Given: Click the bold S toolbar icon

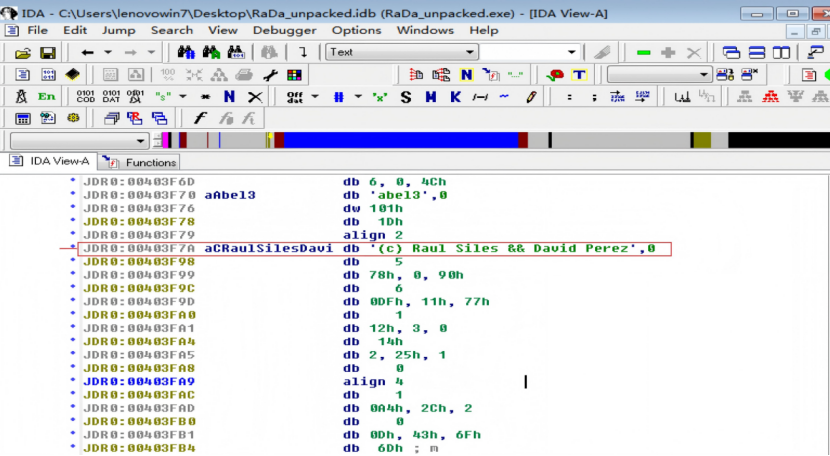Looking at the screenshot, I should 406,96.
